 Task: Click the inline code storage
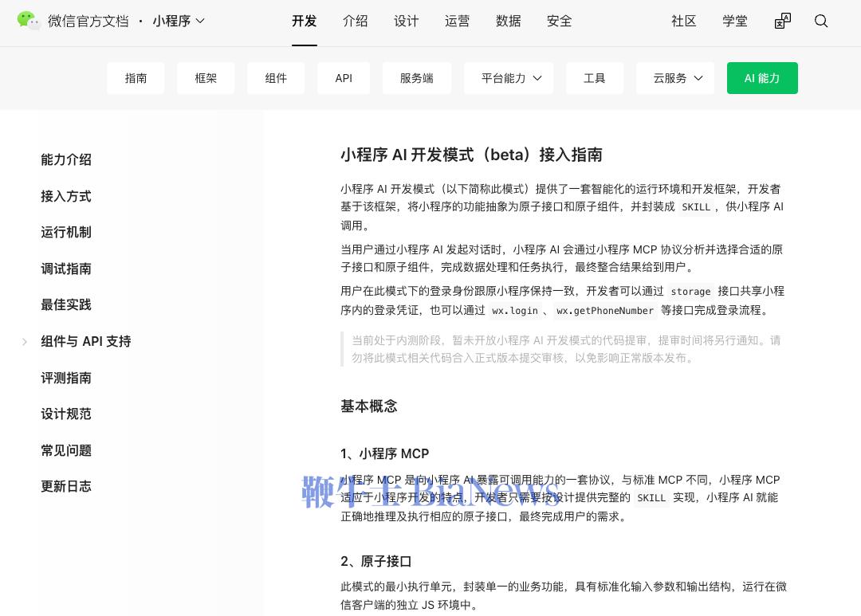(x=690, y=292)
